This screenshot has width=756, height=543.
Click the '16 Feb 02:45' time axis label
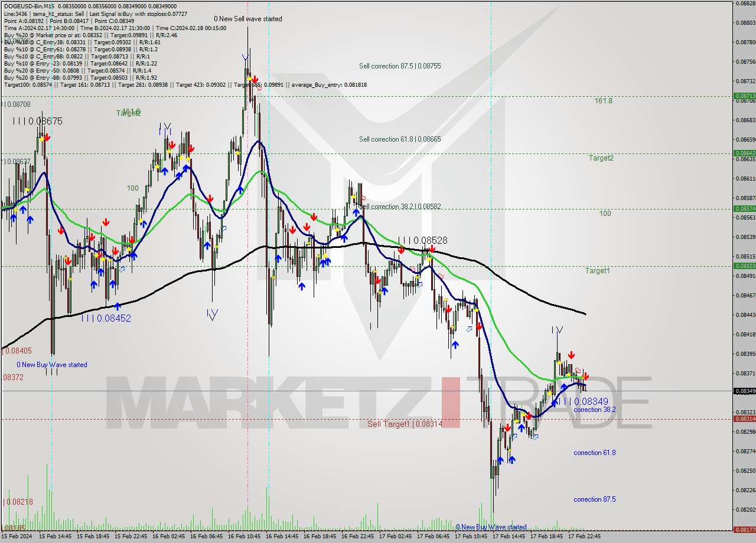point(168,537)
